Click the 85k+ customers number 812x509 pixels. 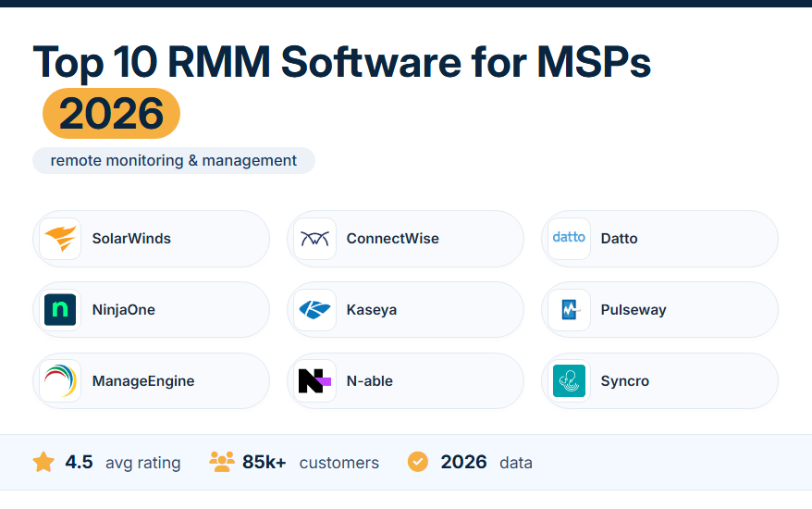pyautogui.click(x=265, y=462)
